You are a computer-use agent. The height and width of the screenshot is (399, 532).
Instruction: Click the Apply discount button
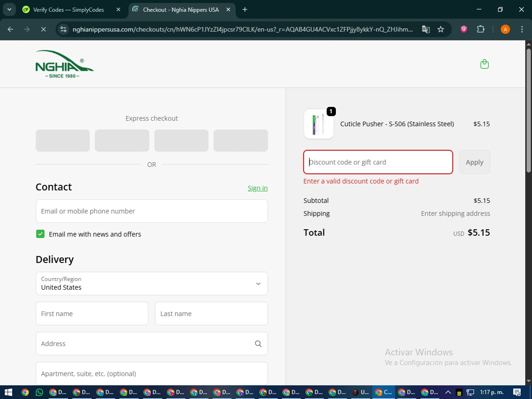coord(475,162)
